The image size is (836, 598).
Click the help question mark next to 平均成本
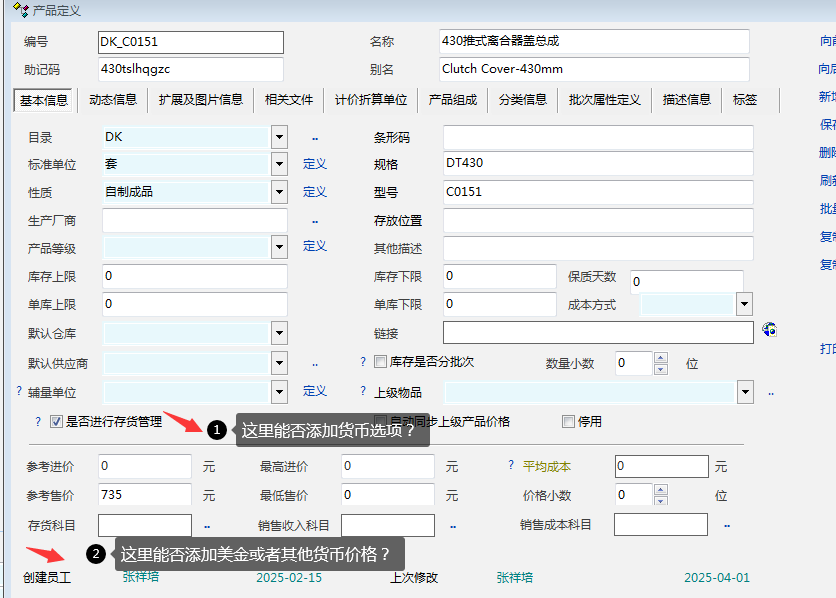coord(512,466)
